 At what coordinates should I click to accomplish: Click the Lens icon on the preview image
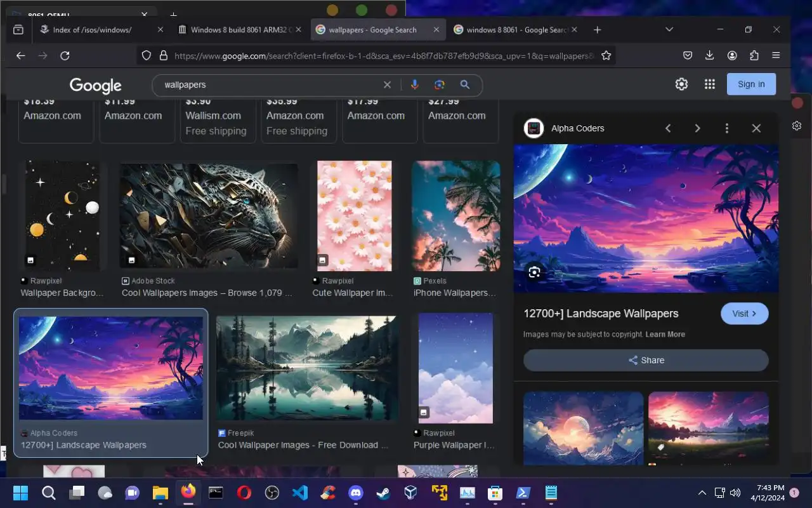point(534,272)
